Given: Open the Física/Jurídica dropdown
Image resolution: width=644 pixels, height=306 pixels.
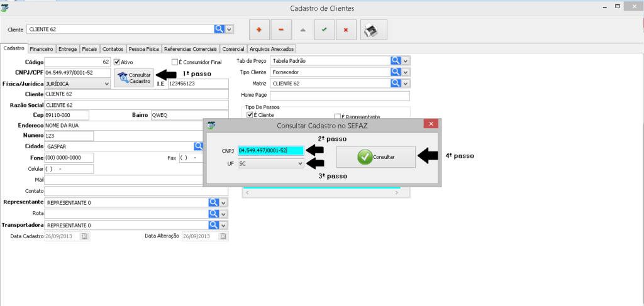Looking at the screenshot, I should tap(107, 84).
